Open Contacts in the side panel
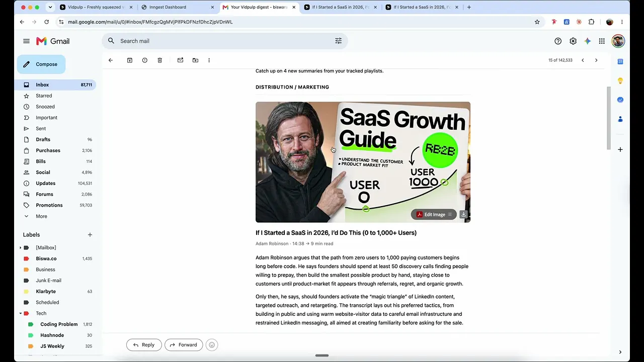The image size is (644, 362). [620, 119]
